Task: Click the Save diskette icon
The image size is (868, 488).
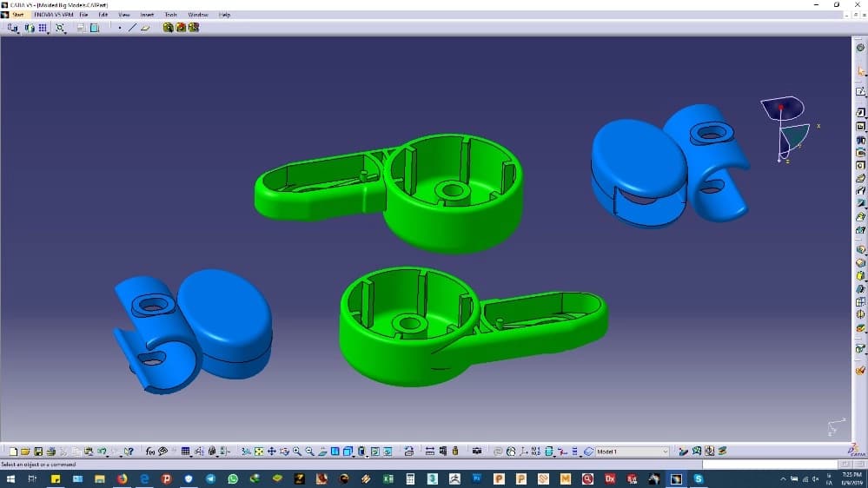Action: pyautogui.click(x=38, y=452)
